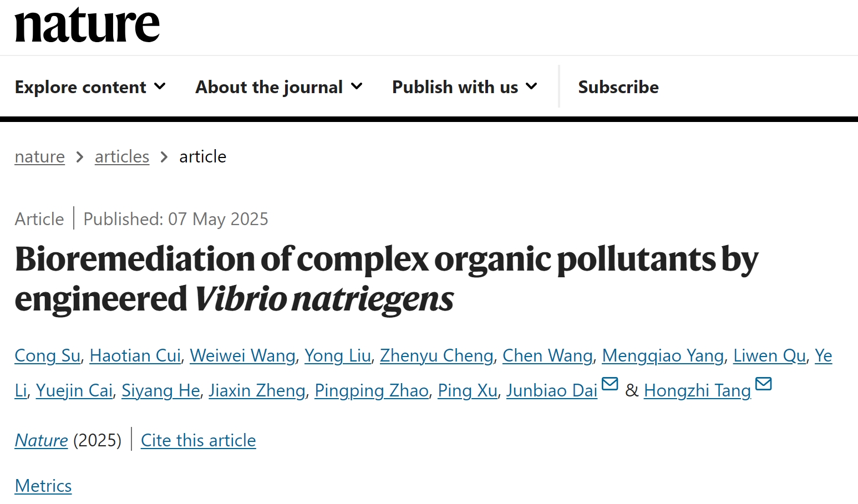Click the nature logo
The height and width of the screenshot is (504, 858).
pos(87,26)
